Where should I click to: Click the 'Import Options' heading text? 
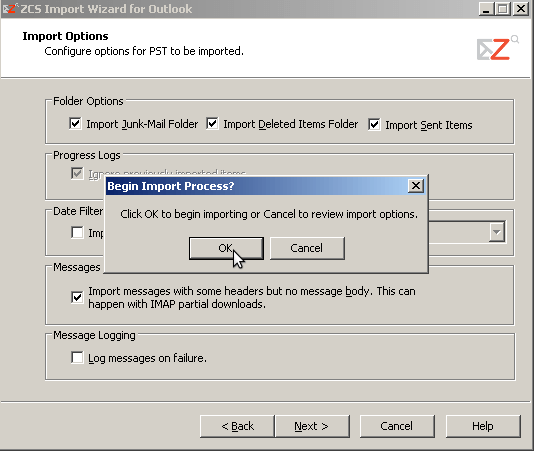click(65, 36)
